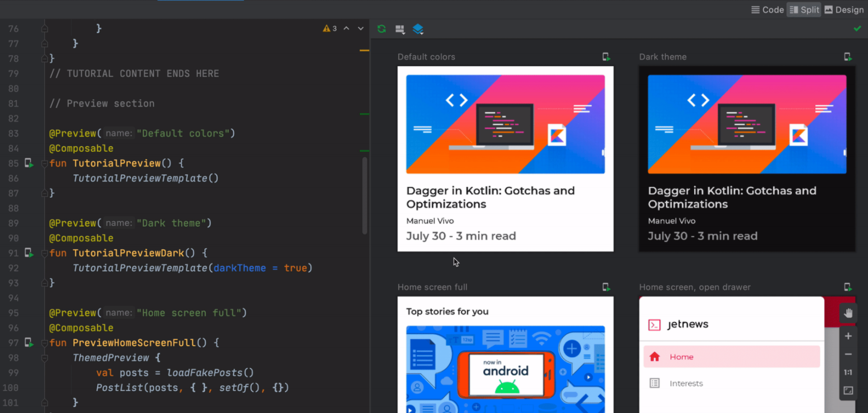Open the layers dropdown in preview toolbar
Viewport: 868px width, 413px height.
418,30
